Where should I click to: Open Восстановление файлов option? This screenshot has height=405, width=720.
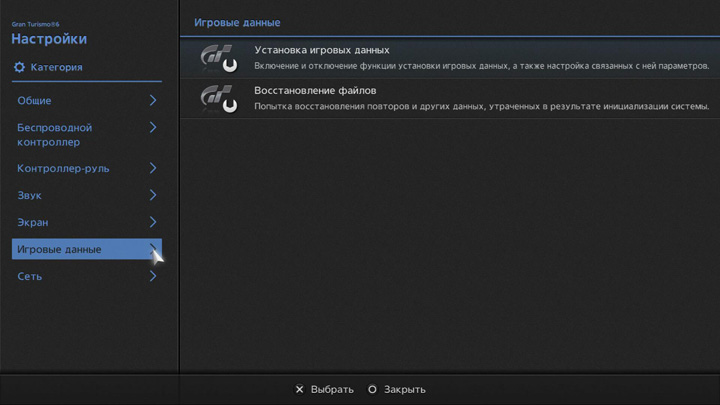(315, 91)
